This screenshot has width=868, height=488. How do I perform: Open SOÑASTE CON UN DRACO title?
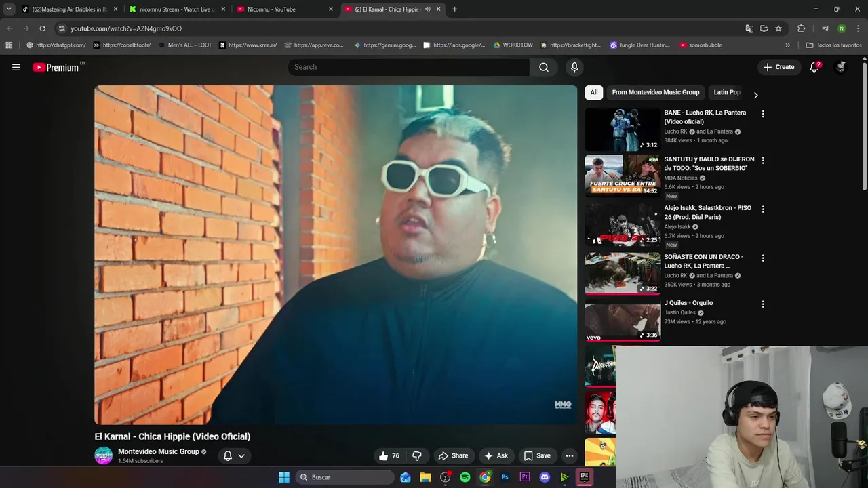[x=704, y=261]
